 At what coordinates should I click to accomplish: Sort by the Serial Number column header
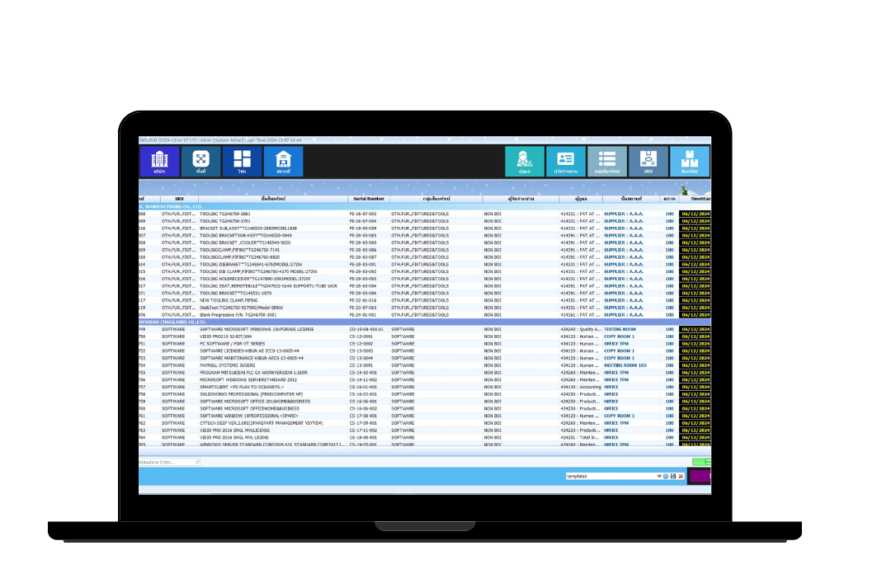click(x=369, y=199)
